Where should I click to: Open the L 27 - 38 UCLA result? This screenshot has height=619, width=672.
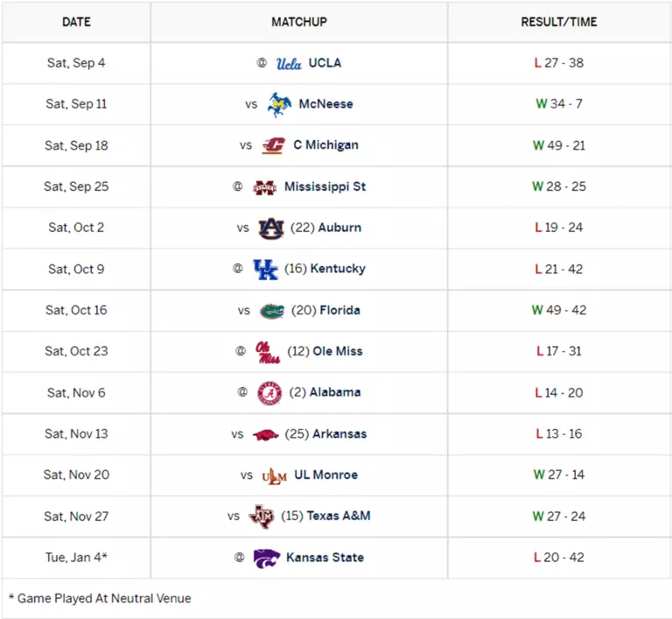click(x=559, y=63)
